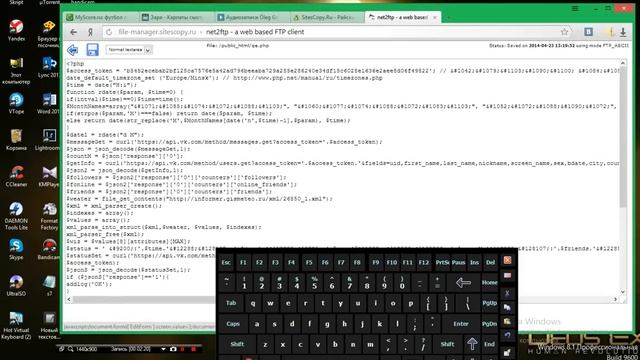Close virtual keyboard with orange X icon

pyautogui.click(x=507, y=260)
